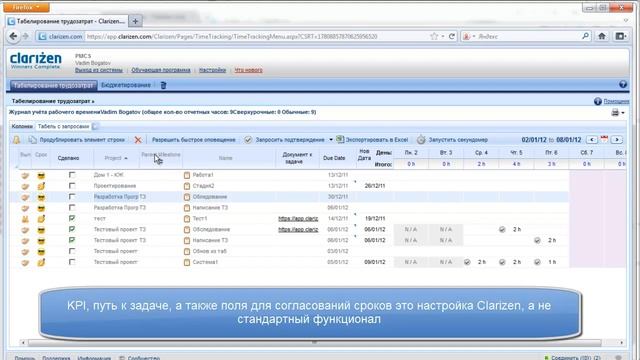The width and height of the screenshot is (640, 360).
Task: Click Разрешить быстрое оповещение
Action: click(x=193, y=140)
